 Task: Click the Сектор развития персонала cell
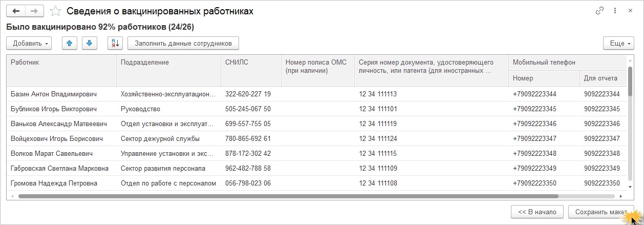169,168
